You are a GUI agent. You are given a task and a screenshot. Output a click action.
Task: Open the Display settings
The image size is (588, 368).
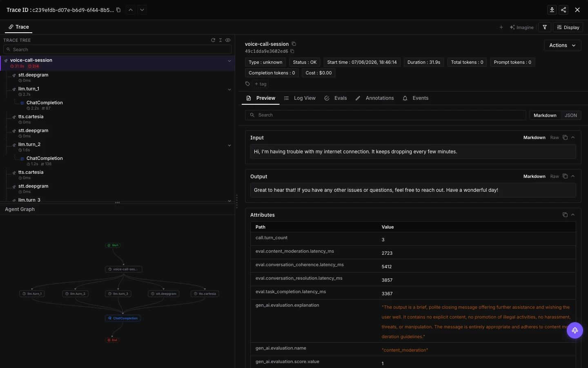coord(568,27)
